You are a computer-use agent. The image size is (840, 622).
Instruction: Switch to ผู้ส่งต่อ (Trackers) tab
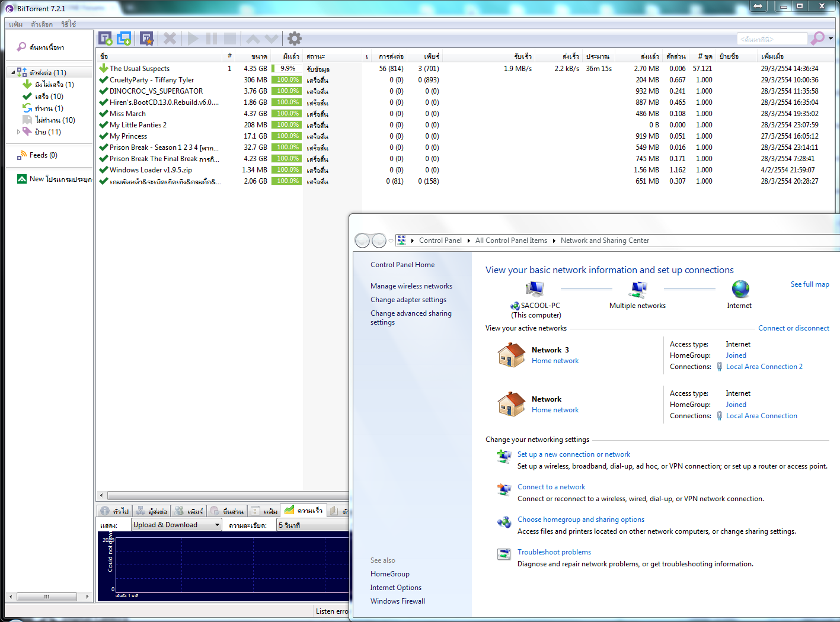point(152,511)
